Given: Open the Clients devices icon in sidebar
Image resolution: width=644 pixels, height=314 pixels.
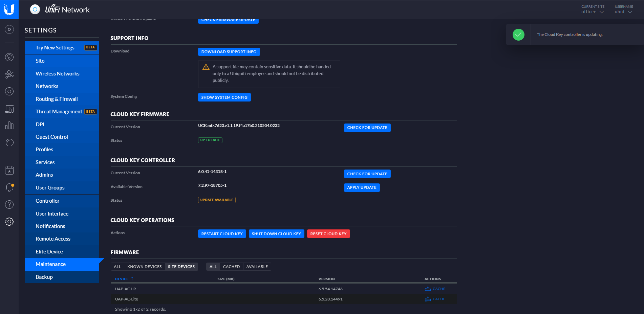Looking at the screenshot, I should coord(9,109).
